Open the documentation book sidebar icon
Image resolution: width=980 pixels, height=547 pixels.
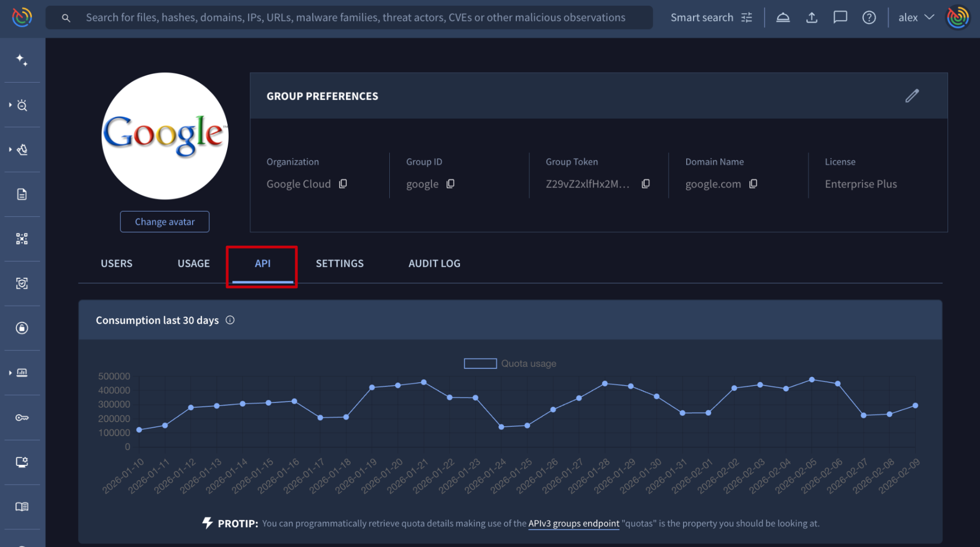click(x=22, y=507)
